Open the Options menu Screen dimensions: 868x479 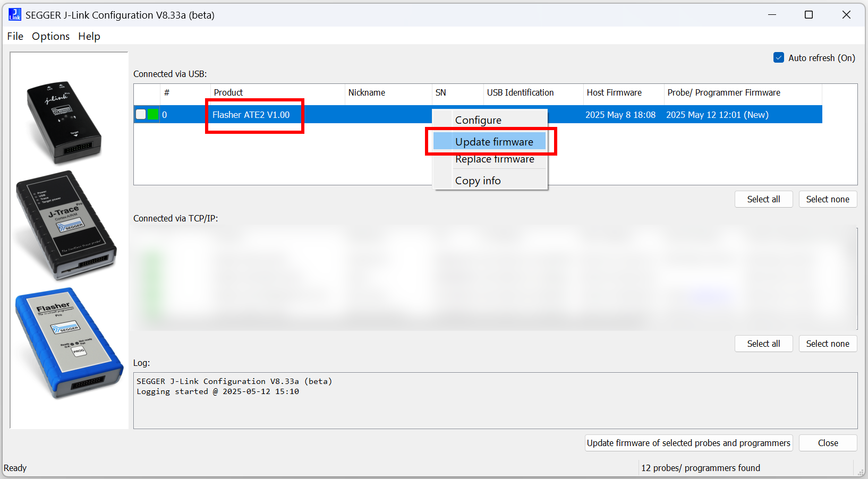tap(50, 36)
